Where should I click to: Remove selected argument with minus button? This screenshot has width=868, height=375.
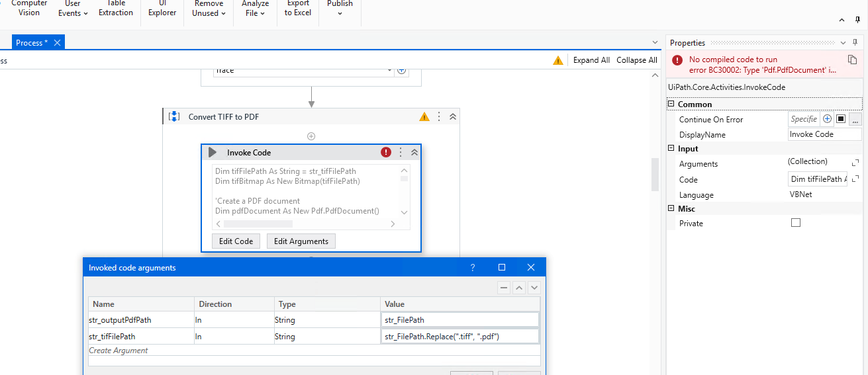coord(504,288)
